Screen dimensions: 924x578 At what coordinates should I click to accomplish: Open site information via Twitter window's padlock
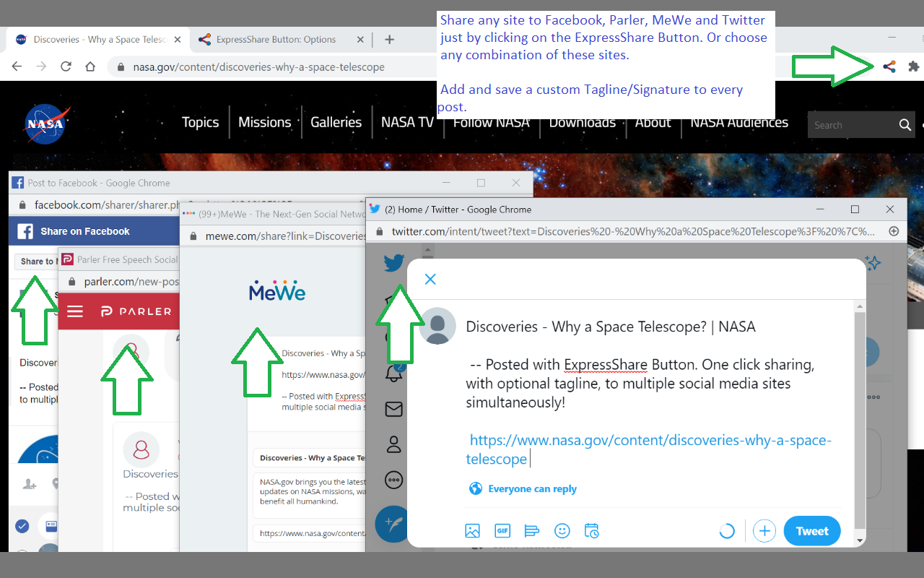coord(378,230)
